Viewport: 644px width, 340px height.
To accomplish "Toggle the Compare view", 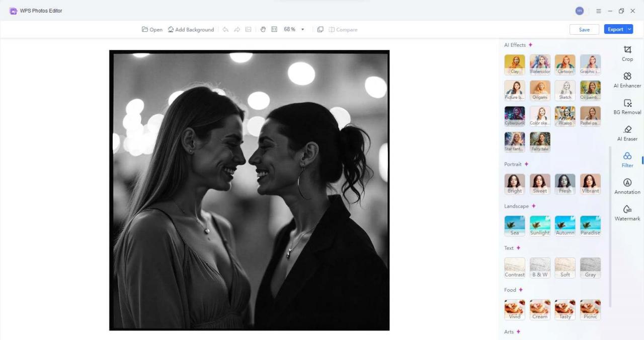I will (x=343, y=29).
